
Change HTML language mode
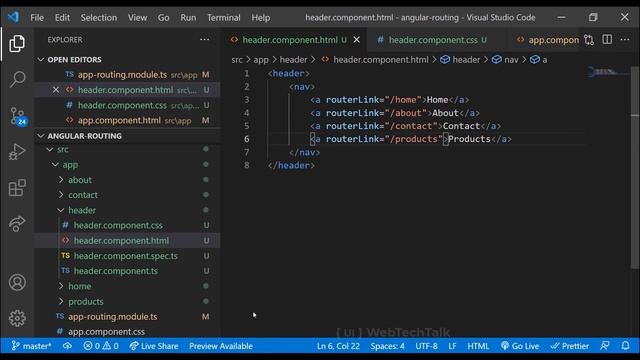click(478, 346)
